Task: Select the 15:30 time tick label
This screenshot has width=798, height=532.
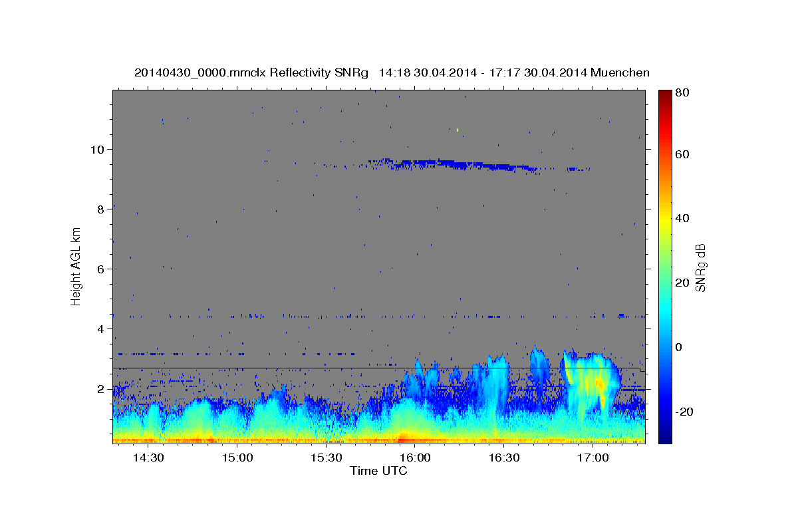Action: click(327, 458)
